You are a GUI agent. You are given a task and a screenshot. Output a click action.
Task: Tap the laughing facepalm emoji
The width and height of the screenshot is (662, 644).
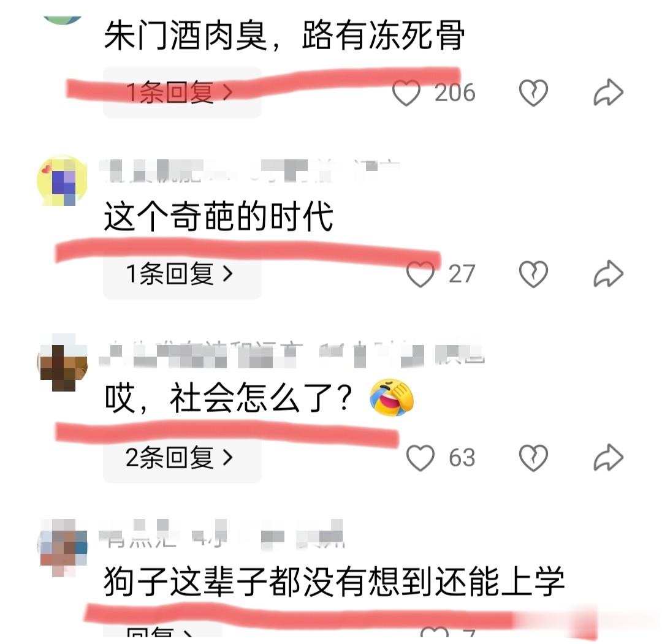[x=391, y=398]
